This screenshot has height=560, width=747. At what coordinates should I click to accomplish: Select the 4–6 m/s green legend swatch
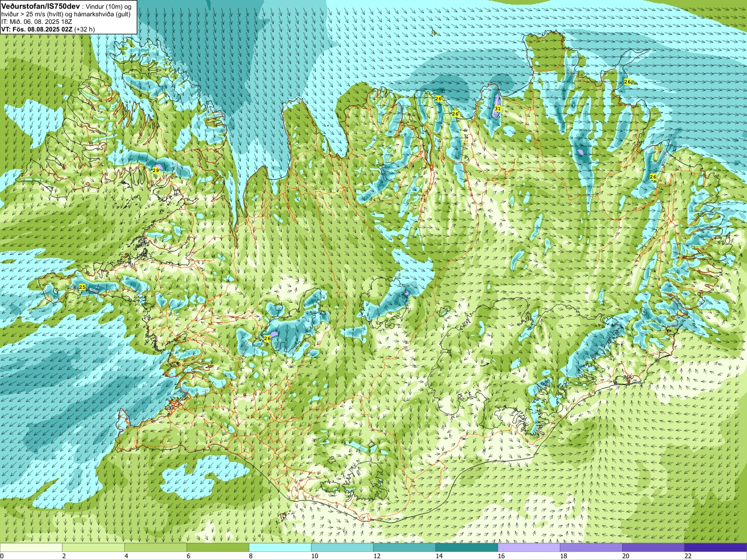click(x=155, y=548)
